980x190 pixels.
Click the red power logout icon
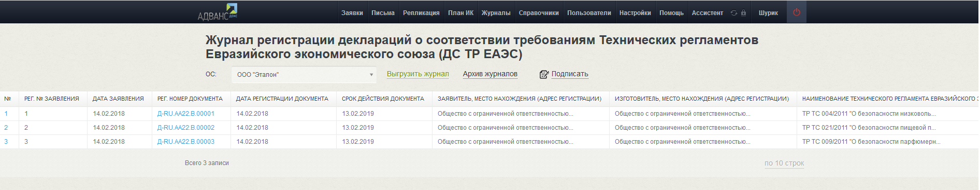(797, 12)
